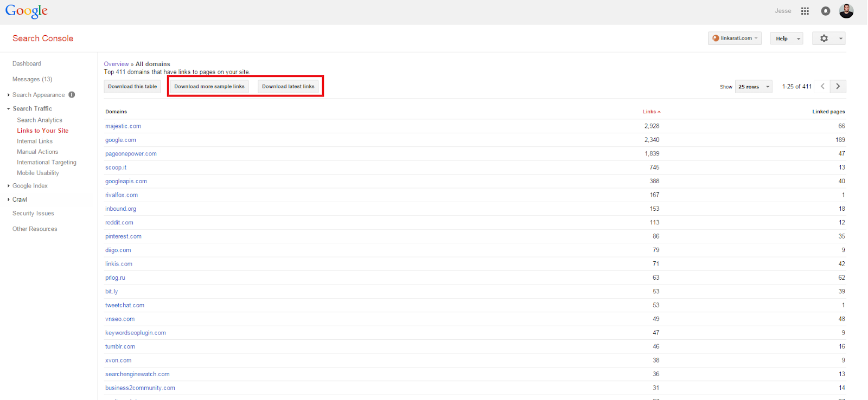This screenshot has height=400, width=868.
Task: Open the xvon.com domain link
Action: pos(118,360)
